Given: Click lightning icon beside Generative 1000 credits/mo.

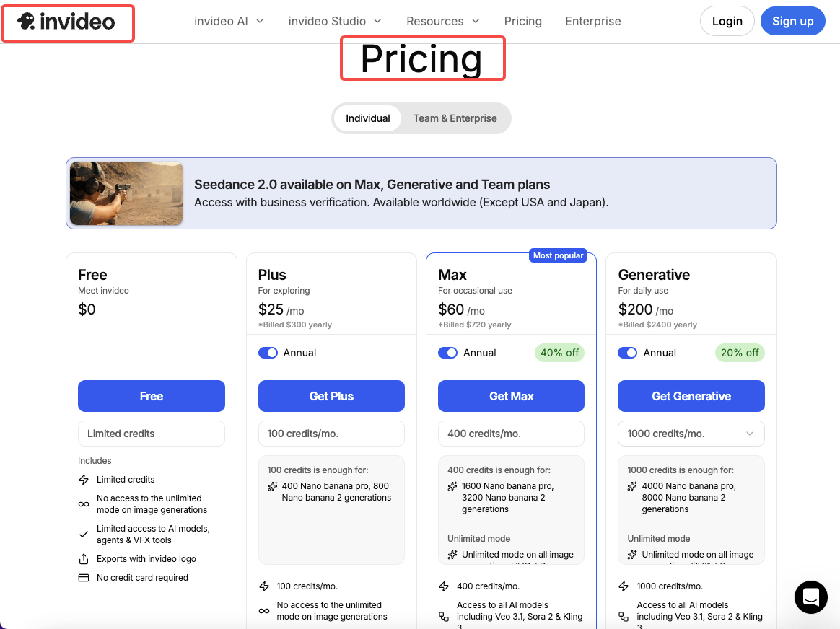Looking at the screenshot, I should coord(624,586).
